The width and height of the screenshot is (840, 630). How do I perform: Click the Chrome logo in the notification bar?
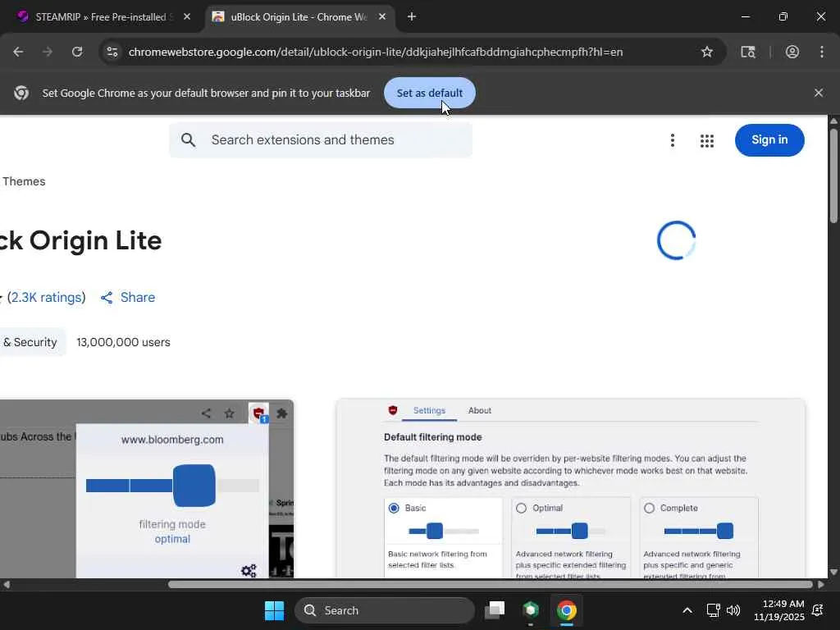tap(21, 93)
